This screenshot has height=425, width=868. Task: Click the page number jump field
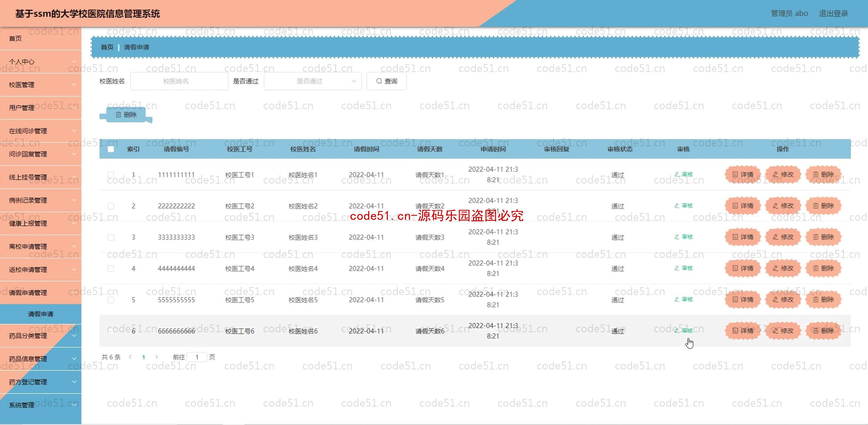197,357
